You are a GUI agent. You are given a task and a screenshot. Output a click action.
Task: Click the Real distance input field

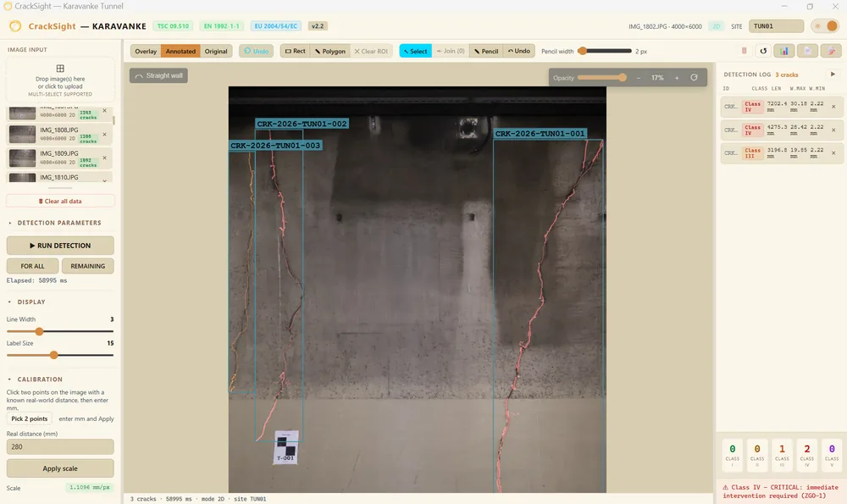click(x=60, y=446)
